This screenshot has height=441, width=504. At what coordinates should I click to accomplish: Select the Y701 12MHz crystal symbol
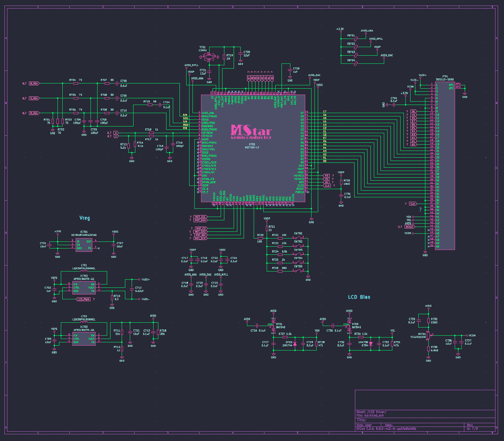[x=209, y=57]
